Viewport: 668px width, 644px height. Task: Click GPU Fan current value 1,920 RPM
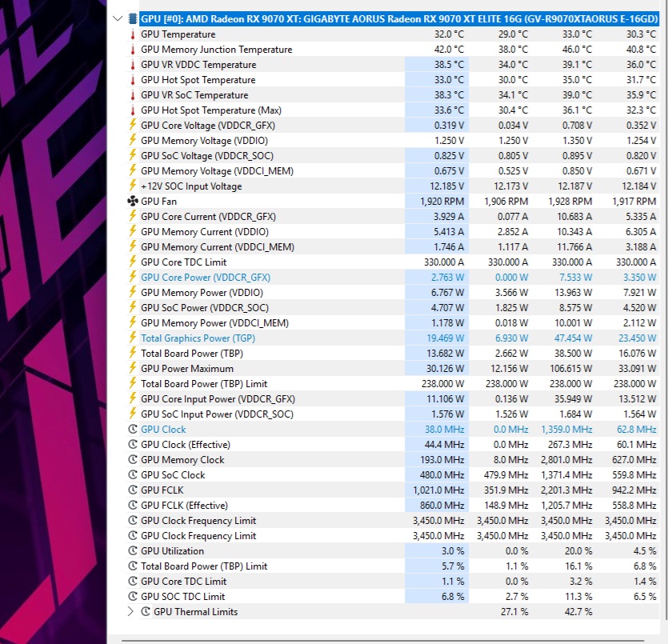[442, 202]
